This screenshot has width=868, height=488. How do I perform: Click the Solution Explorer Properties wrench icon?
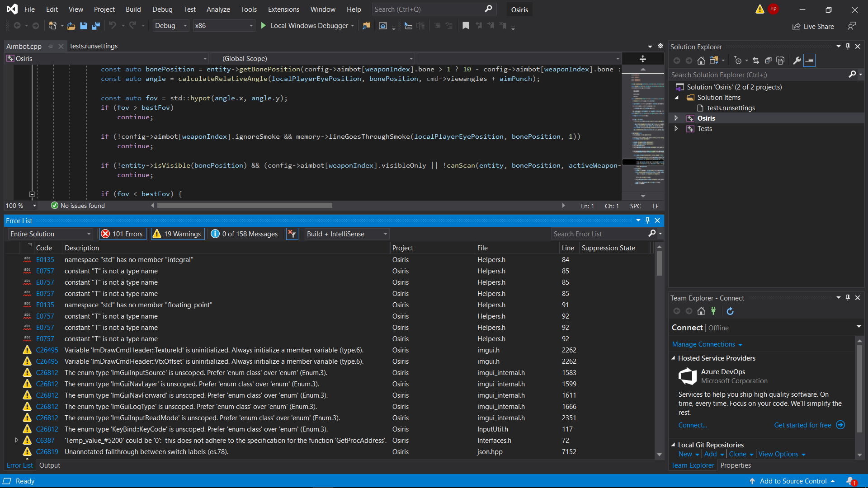(x=797, y=61)
